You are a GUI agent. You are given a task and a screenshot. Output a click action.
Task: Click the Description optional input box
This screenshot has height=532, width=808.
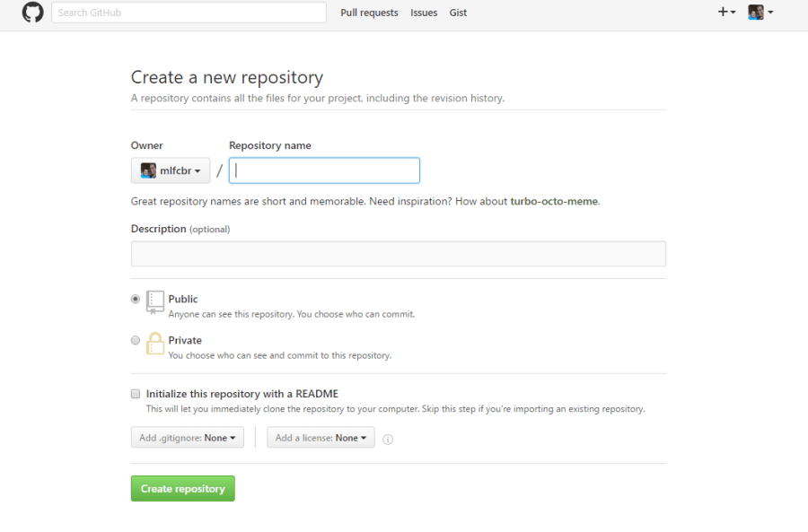click(398, 254)
